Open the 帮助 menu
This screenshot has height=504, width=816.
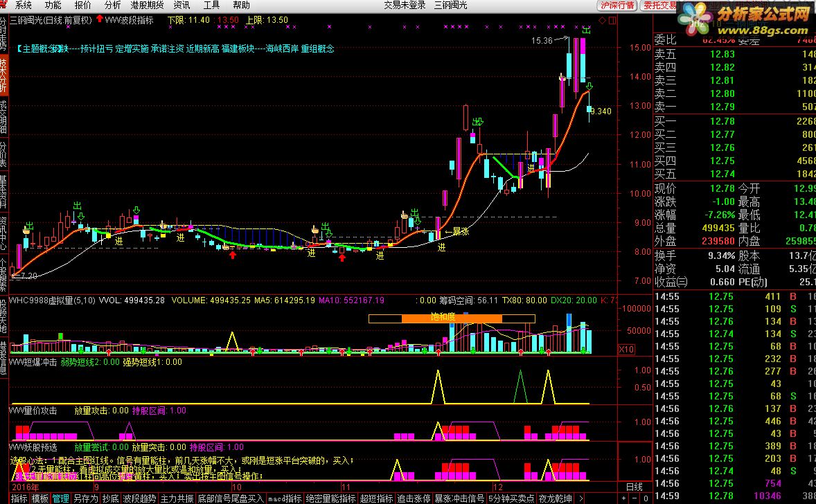pyautogui.click(x=241, y=6)
